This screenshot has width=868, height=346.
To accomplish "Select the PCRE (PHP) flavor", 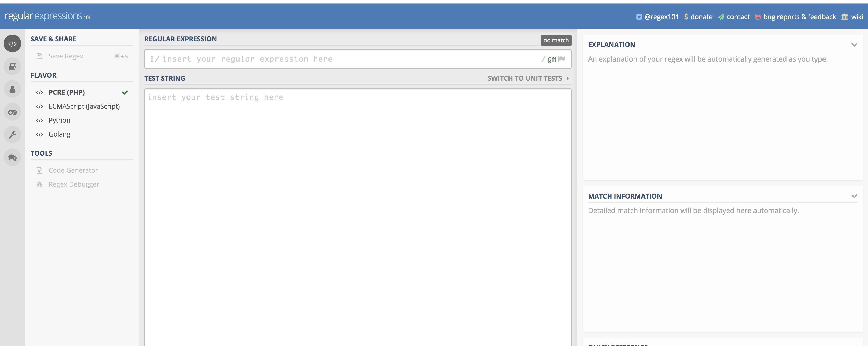I will tap(66, 92).
